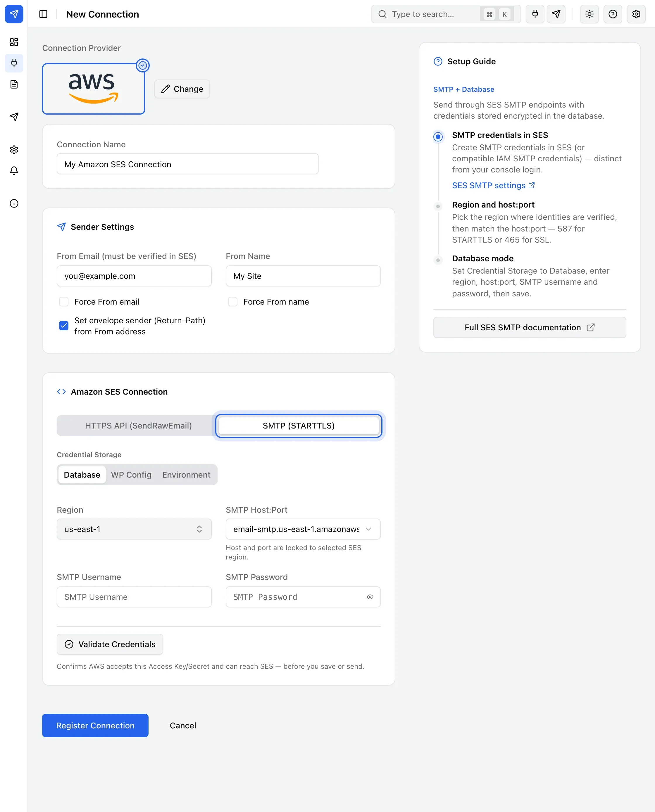655x812 pixels.
Task: Click the Type to search box
Action: 446,14
